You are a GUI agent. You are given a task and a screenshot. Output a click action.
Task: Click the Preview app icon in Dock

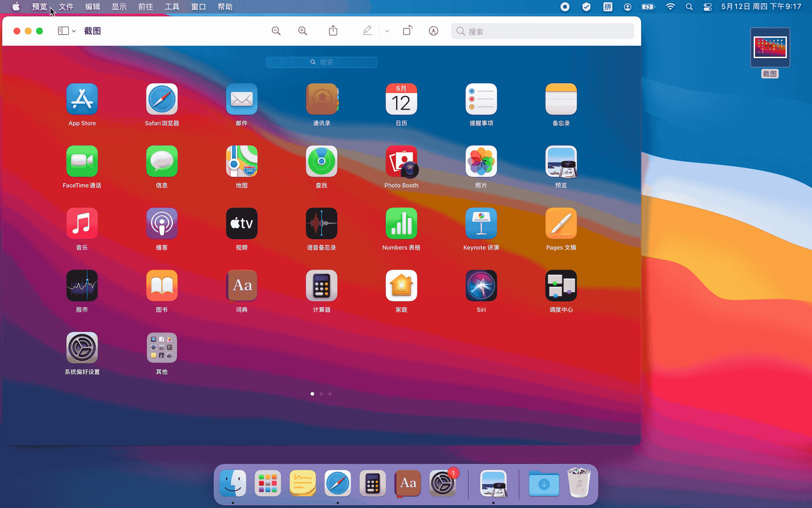493,483
